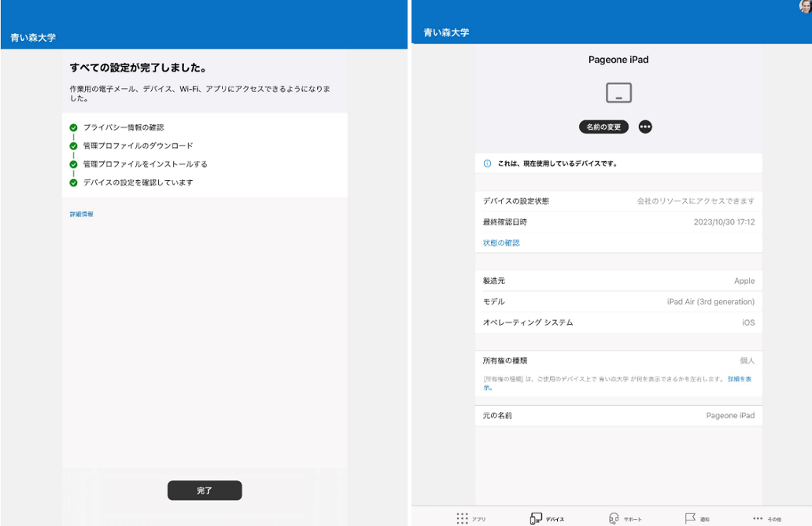Open the 通知 flag icon

tap(690, 518)
